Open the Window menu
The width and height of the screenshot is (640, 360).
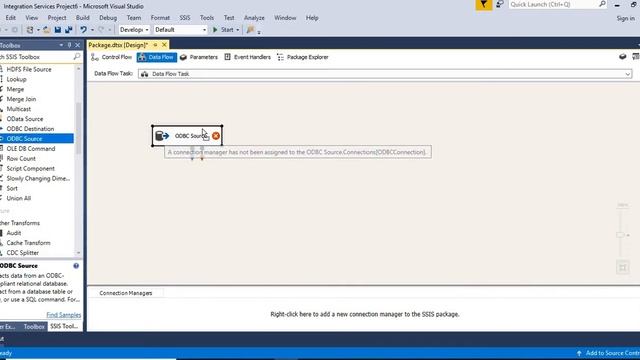(x=285, y=18)
